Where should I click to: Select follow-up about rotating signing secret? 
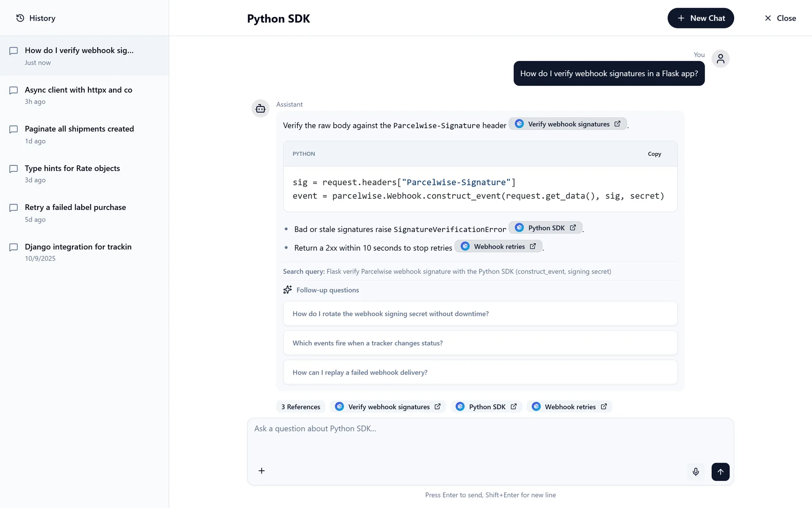tap(480, 314)
